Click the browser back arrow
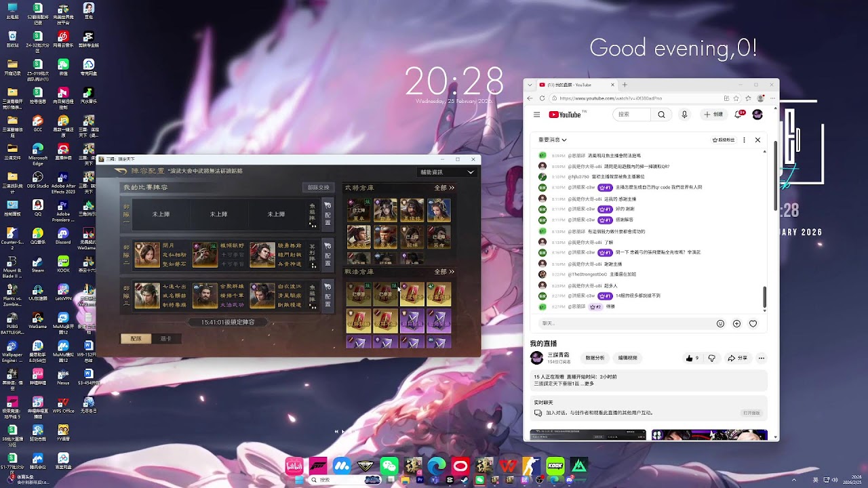Image resolution: width=868 pixels, height=488 pixels. [531, 98]
